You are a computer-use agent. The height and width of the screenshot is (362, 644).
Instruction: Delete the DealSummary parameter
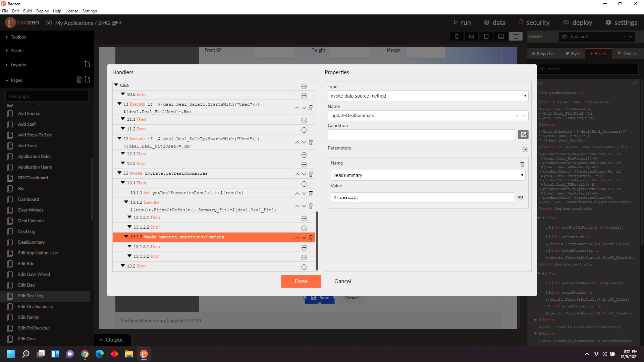point(522,164)
